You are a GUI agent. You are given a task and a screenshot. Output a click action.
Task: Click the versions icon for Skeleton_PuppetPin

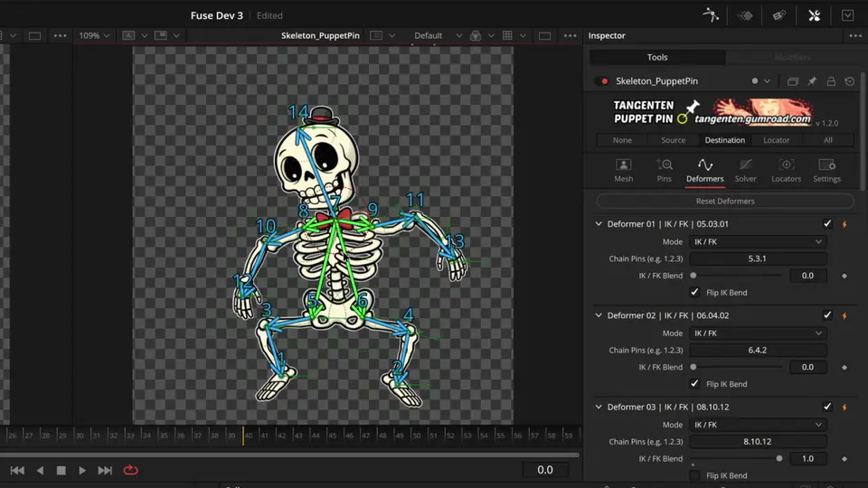point(793,81)
